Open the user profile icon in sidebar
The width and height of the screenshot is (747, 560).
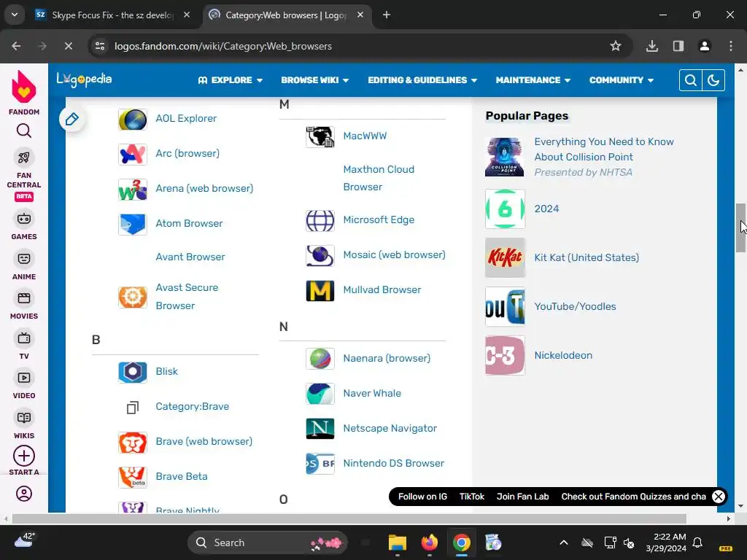click(24, 494)
